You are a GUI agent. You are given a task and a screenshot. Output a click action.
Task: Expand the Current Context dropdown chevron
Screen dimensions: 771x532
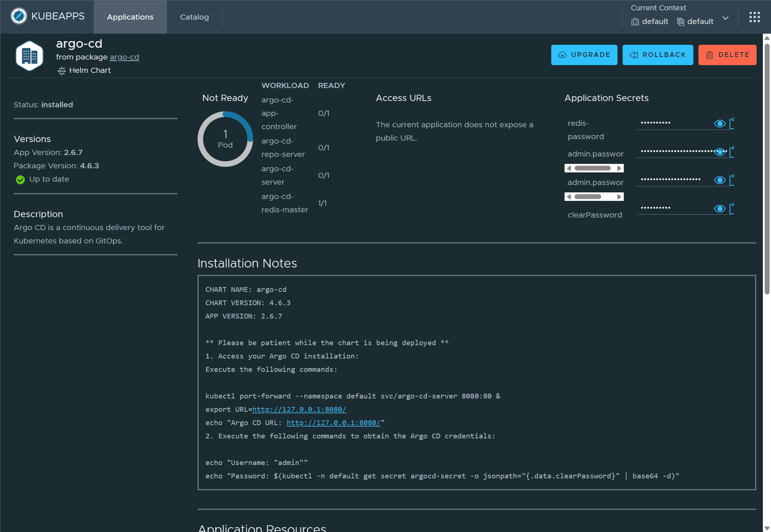(x=725, y=18)
